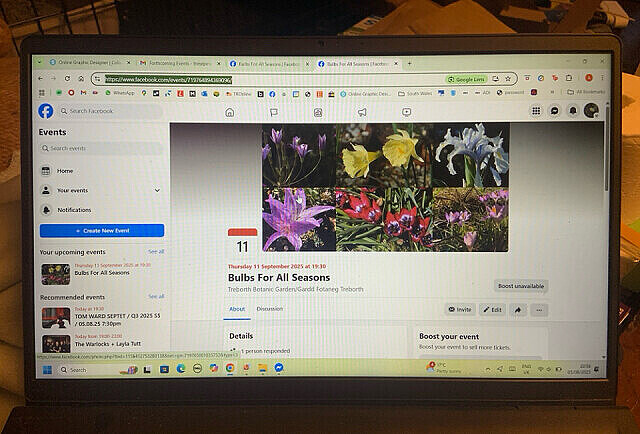Open Chrome's home page button
Viewport: 640px width, 434px height.
(x=81, y=78)
